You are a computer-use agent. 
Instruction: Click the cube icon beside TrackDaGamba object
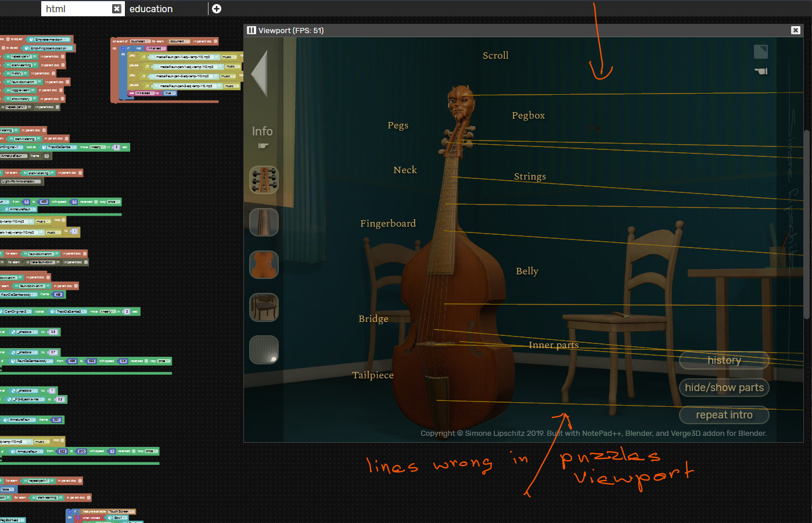[x=44, y=147]
